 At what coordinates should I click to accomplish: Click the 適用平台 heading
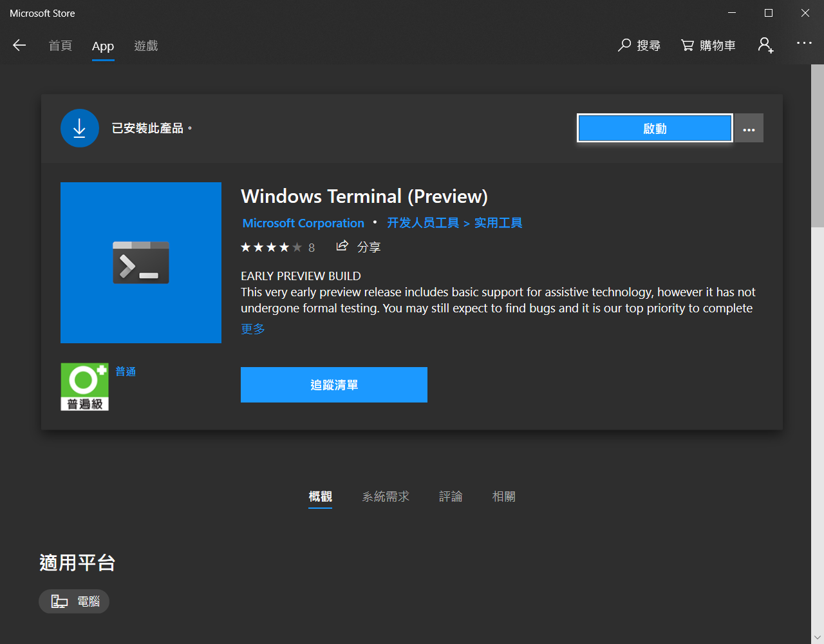77,563
